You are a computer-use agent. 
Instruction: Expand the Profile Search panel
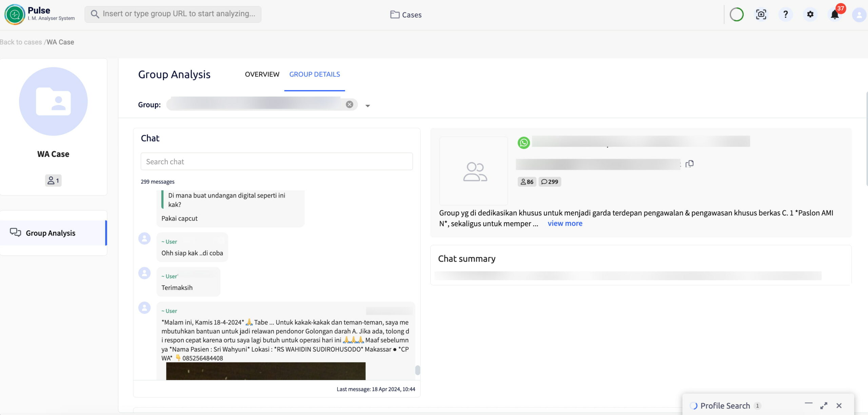click(824, 406)
